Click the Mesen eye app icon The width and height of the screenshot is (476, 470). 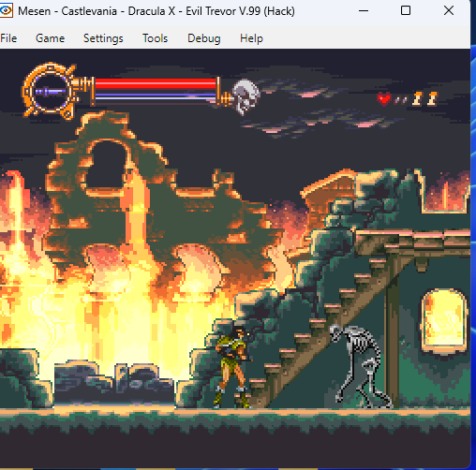[x=6, y=11]
